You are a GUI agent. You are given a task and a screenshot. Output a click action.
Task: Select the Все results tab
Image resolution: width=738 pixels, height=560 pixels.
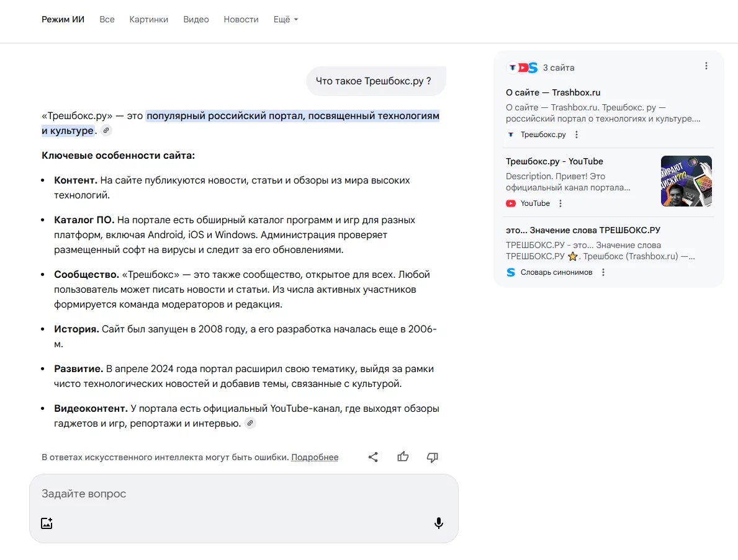[x=107, y=19]
